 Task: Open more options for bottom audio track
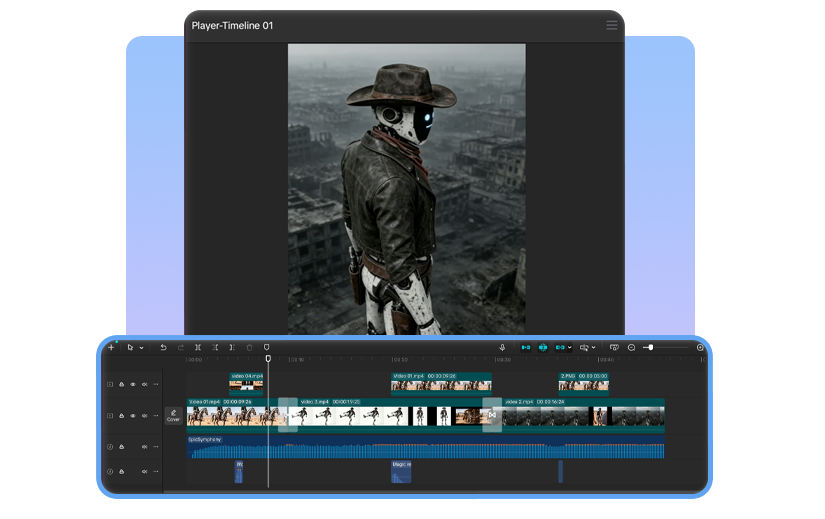point(156,472)
